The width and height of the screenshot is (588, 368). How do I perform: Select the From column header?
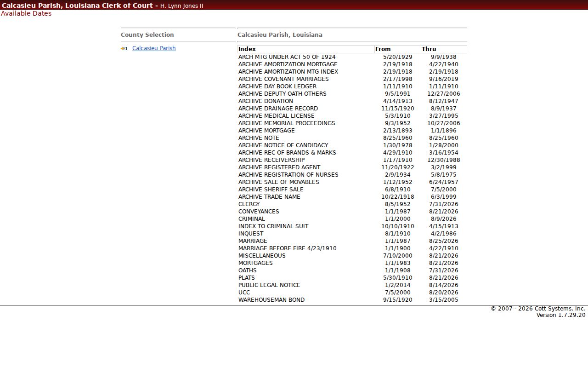pyautogui.click(x=398, y=49)
